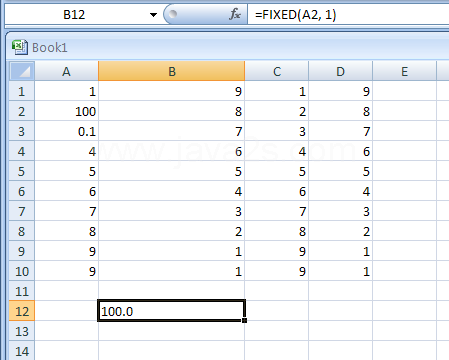This screenshot has height=360, width=449.
Task: Click cell B3 containing 7
Action: coord(172,131)
